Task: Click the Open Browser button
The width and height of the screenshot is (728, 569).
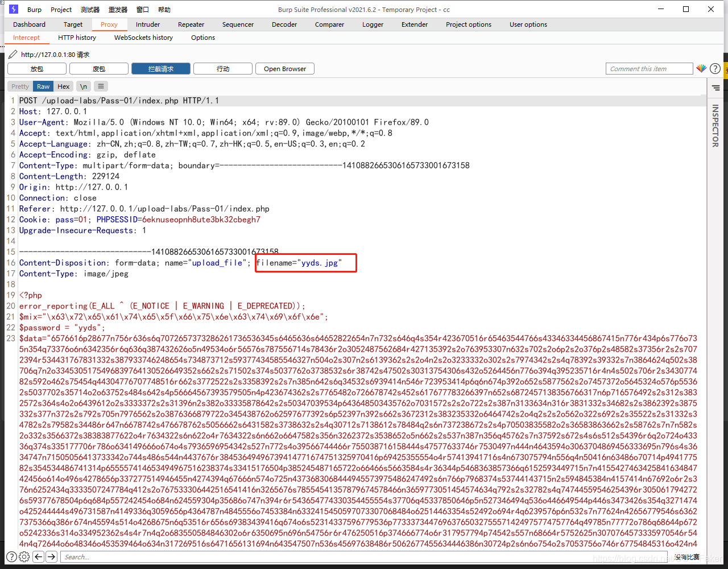Action: pyautogui.click(x=285, y=69)
